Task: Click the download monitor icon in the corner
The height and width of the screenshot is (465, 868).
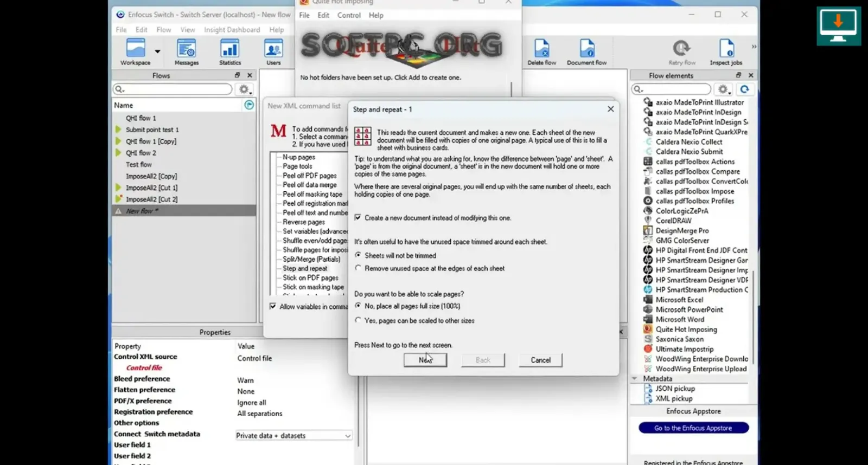Action: 839,25
